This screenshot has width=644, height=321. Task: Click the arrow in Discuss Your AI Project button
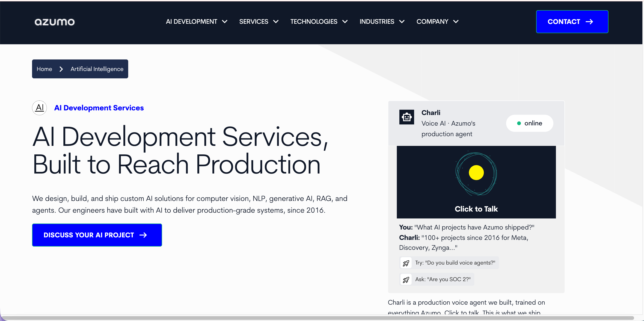pos(143,235)
